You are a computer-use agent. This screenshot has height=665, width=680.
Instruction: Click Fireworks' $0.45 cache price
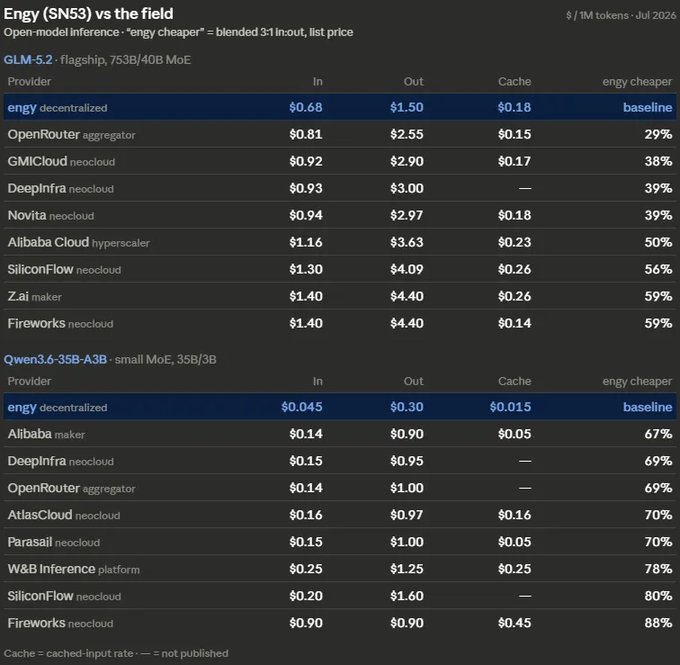pyautogui.click(x=514, y=623)
